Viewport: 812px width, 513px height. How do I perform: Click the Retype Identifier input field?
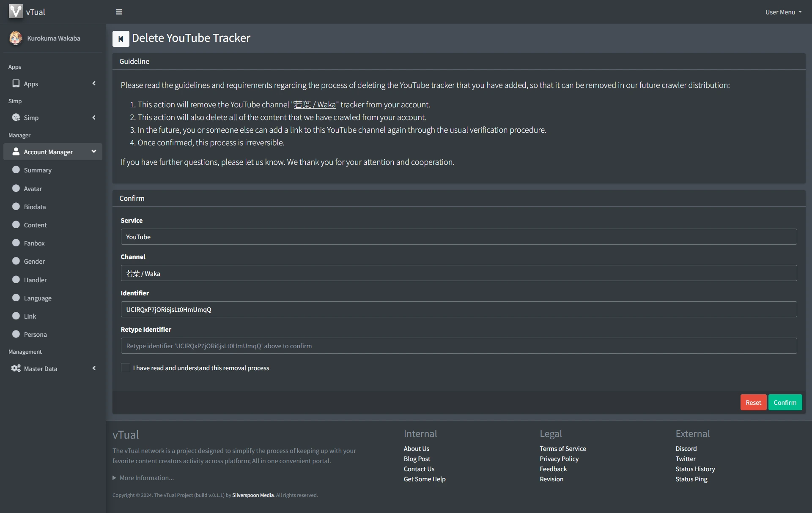pyautogui.click(x=458, y=346)
